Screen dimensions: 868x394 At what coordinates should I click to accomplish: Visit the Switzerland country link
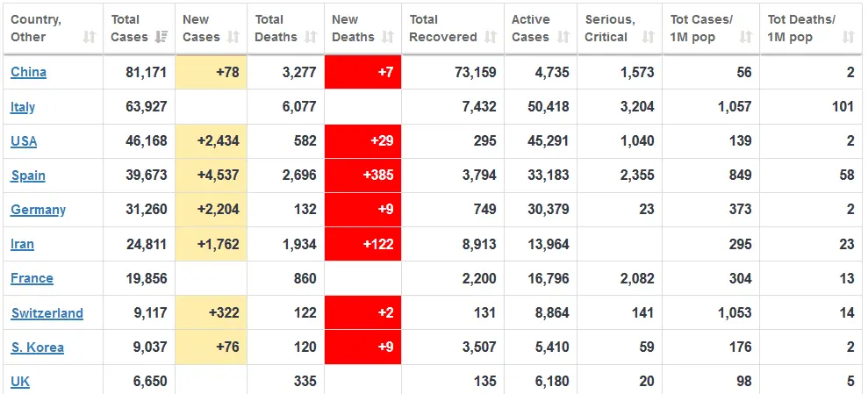click(47, 313)
